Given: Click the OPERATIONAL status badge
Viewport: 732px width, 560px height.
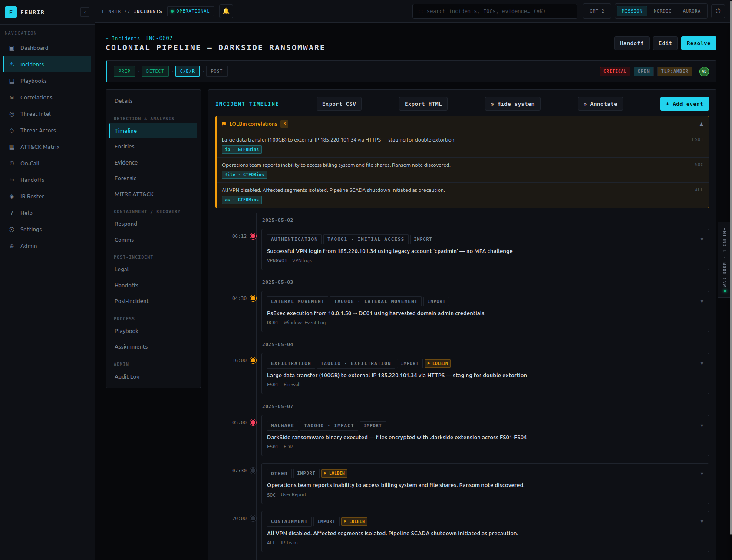Looking at the screenshot, I should pyautogui.click(x=191, y=11).
